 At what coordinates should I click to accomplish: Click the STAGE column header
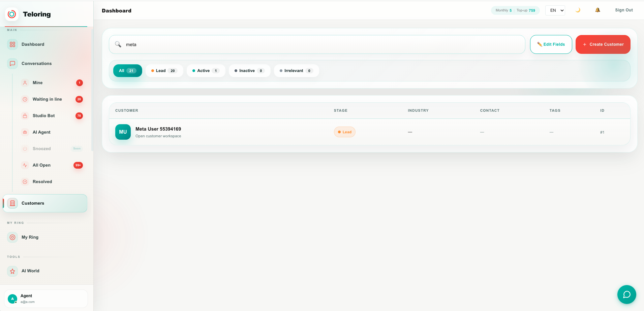click(x=341, y=110)
